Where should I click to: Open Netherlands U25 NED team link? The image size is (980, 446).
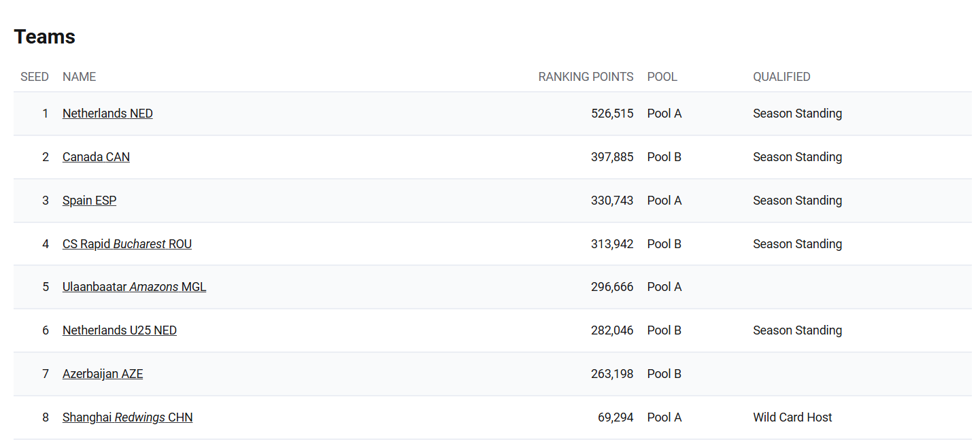point(120,330)
